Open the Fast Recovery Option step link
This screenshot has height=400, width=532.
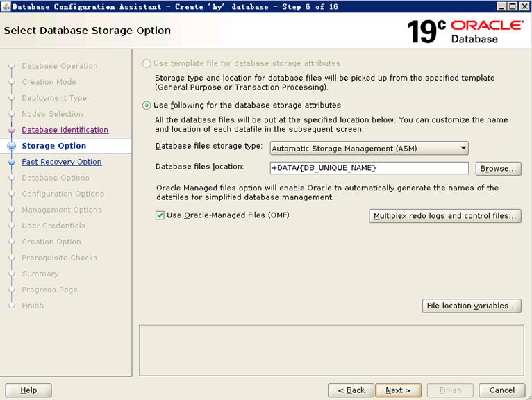coord(62,162)
